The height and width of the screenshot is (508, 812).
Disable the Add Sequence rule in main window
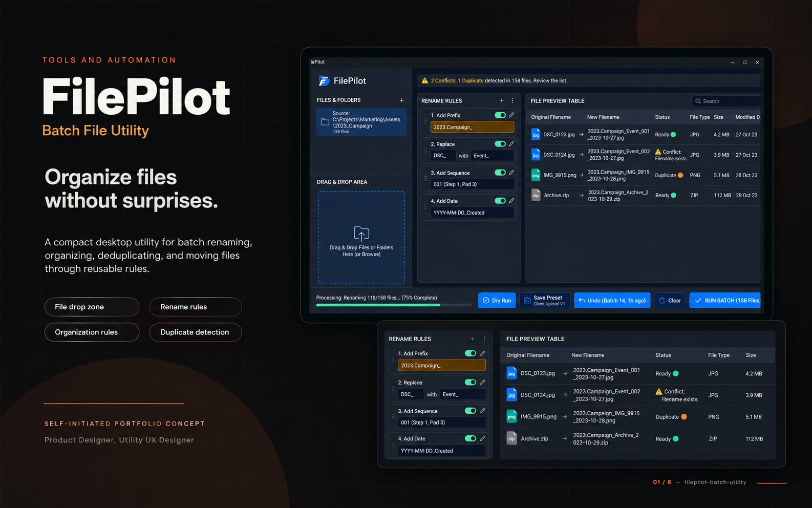tap(500, 173)
